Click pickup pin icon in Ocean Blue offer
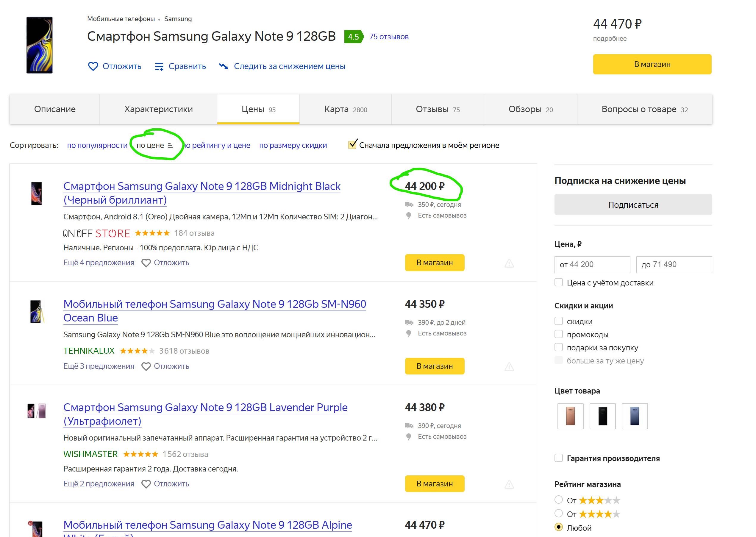 tap(409, 333)
